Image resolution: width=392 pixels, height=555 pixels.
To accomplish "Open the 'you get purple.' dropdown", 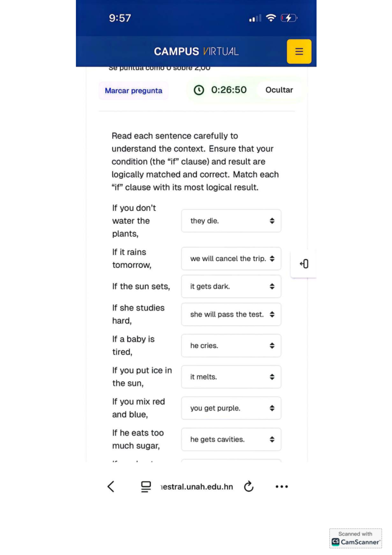I will (231, 408).
